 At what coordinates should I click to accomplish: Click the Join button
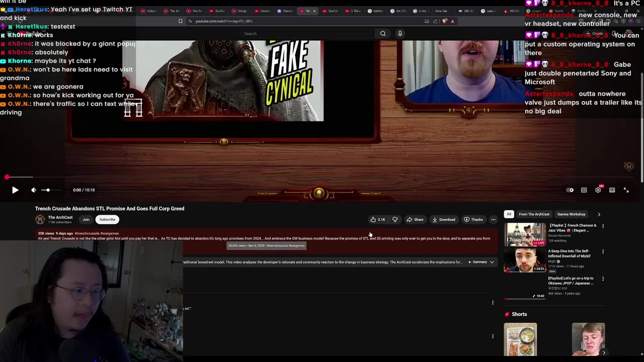86,219
